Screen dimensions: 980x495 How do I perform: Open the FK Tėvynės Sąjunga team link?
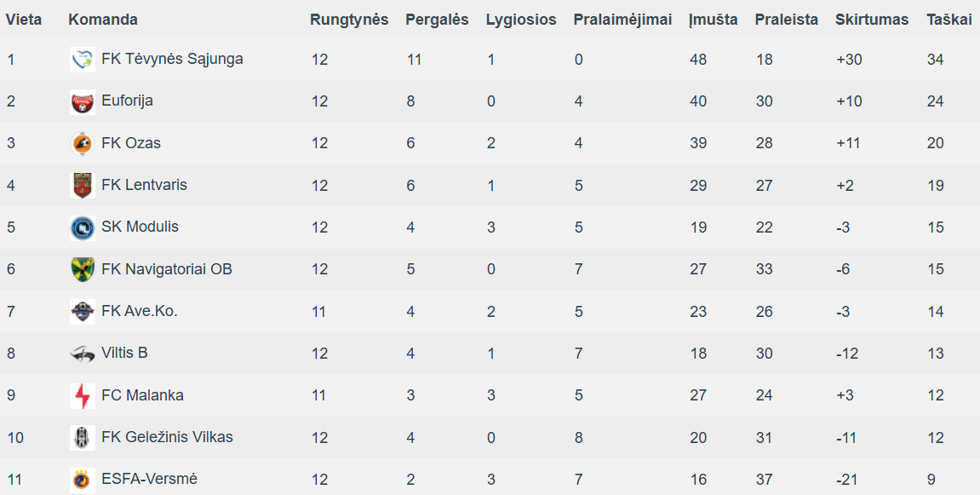[x=172, y=59]
